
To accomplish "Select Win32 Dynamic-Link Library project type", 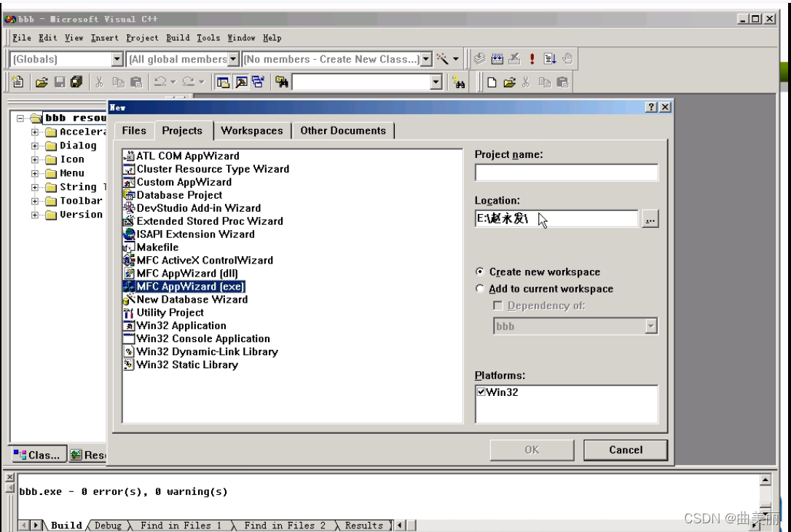I will click(x=208, y=352).
